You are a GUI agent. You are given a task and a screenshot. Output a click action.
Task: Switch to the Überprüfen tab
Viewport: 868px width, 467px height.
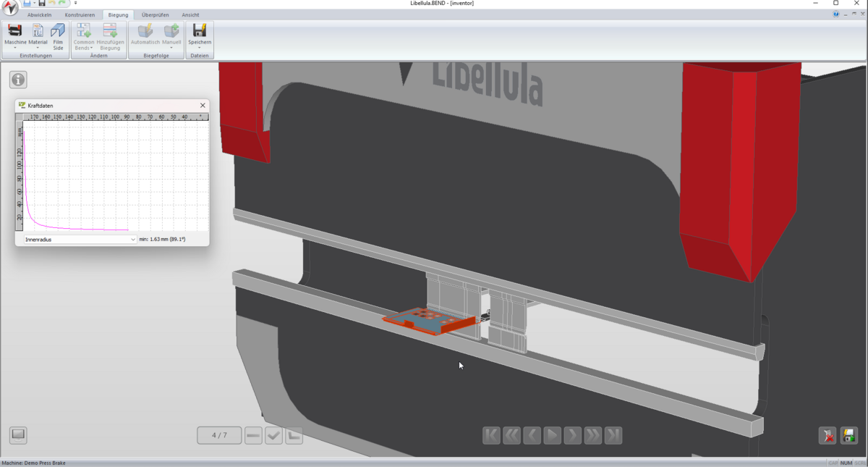coord(155,14)
